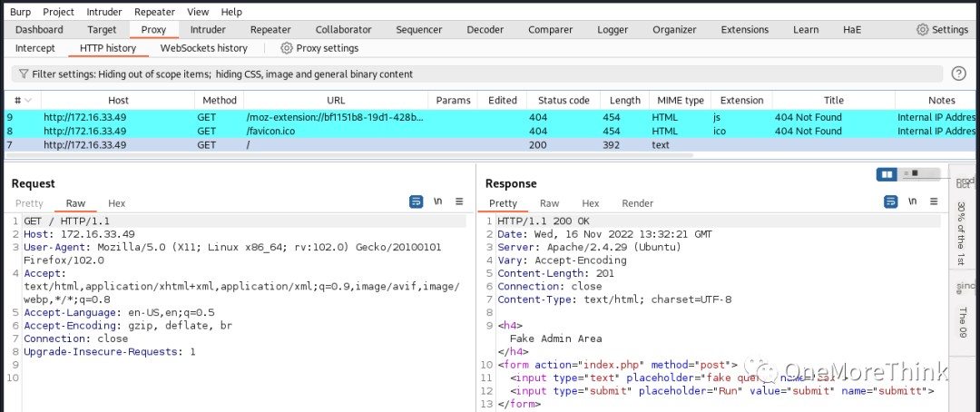Toggle Response non-printable \n characters
The height and width of the screenshot is (412, 980).
(x=913, y=202)
